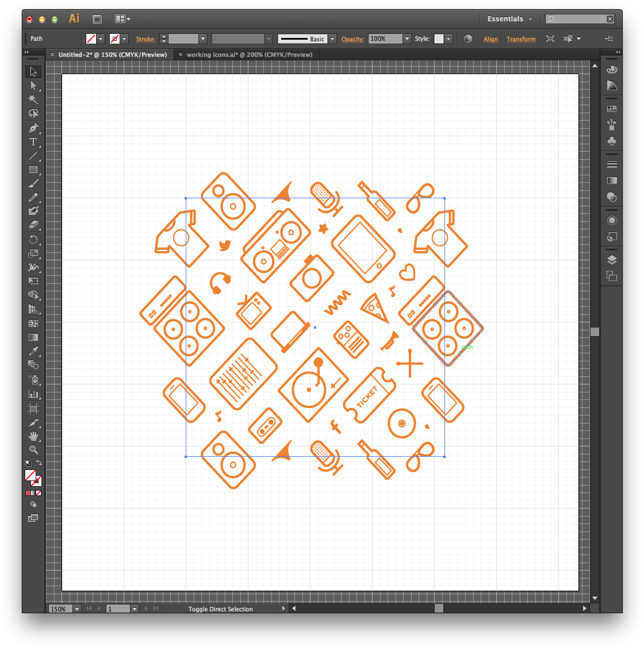Grab the Hand tool

point(33,436)
